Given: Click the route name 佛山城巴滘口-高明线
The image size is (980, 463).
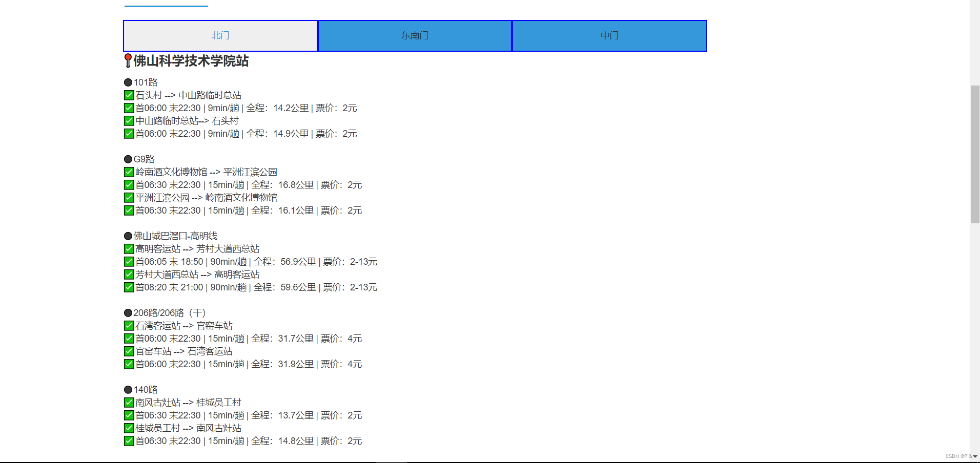Looking at the screenshot, I should tap(175, 236).
